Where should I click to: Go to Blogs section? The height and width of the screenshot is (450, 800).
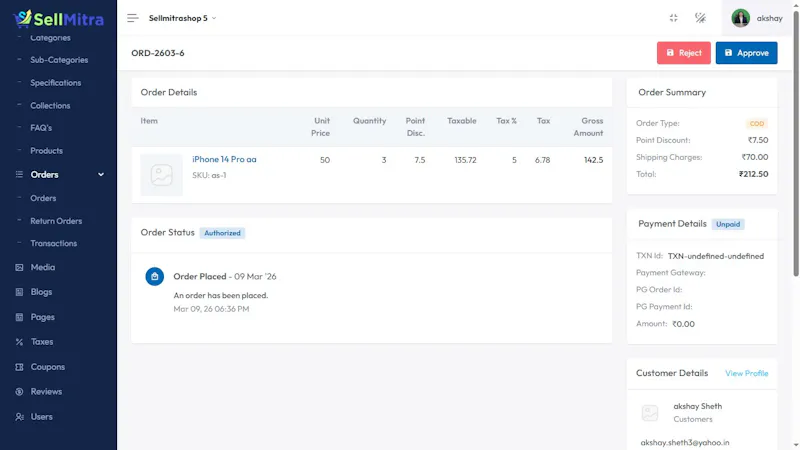coord(41,292)
